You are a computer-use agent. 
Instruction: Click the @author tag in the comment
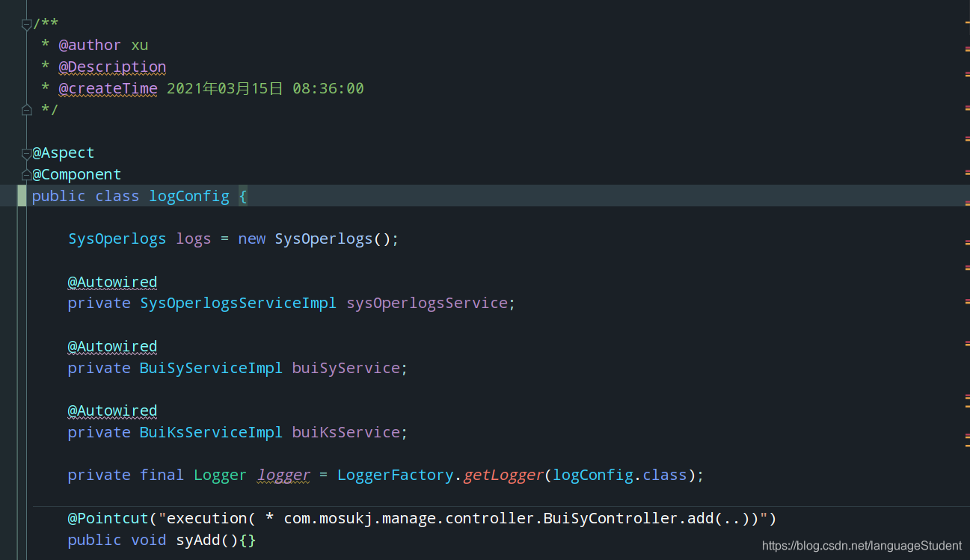pos(90,45)
